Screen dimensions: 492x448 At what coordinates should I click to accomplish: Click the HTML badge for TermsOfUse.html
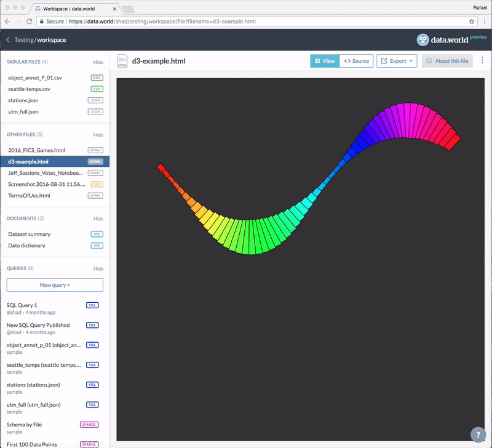(95, 196)
